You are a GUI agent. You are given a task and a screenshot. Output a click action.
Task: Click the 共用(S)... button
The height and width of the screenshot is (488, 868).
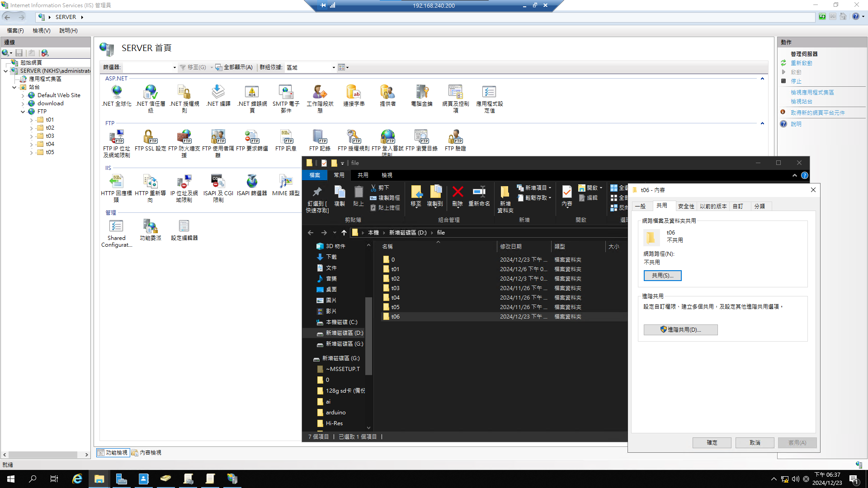(x=662, y=275)
